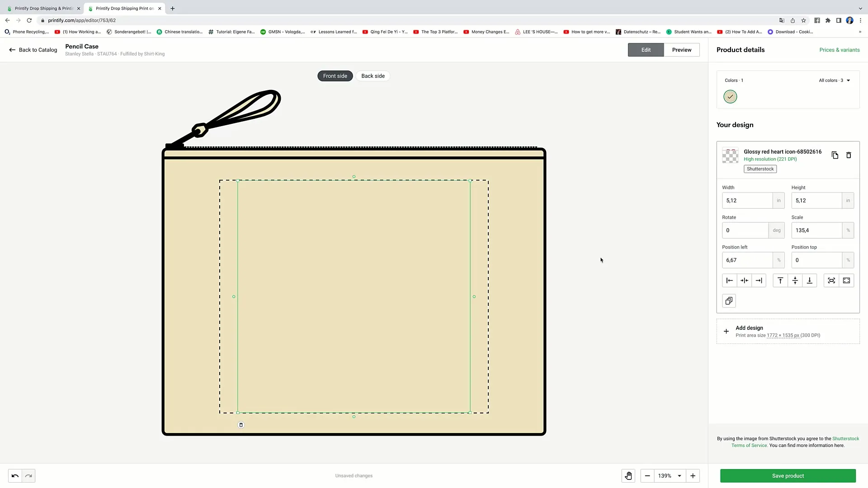Viewport: 868px width, 488px height.
Task: Click the align bottom edge icon
Action: [x=809, y=280]
